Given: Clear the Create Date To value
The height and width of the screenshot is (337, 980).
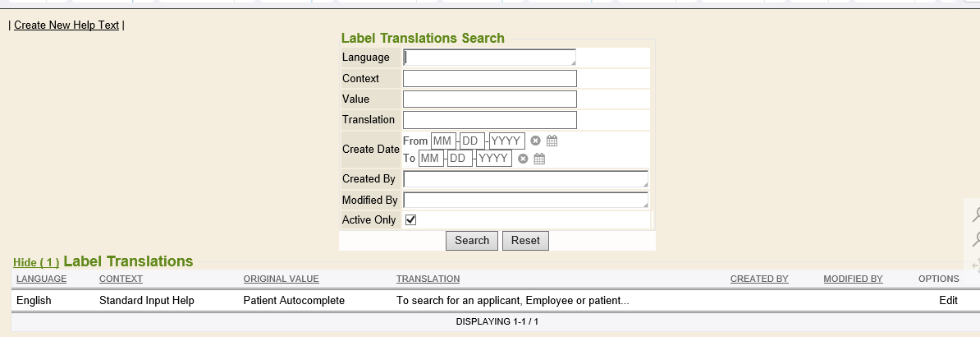Looking at the screenshot, I should click(523, 159).
